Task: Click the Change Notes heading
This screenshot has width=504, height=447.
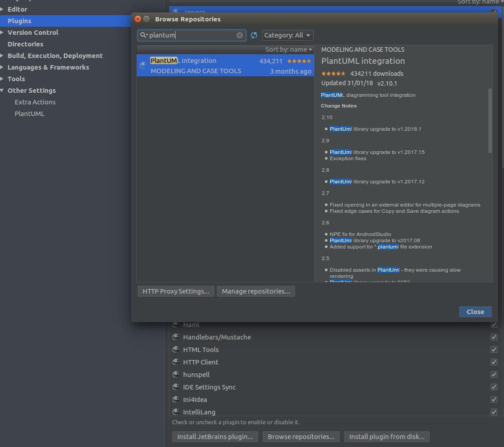Action: pyautogui.click(x=339, y=106)
